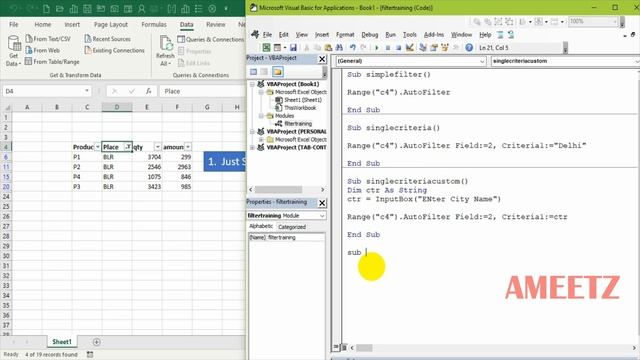This screenshot has height=360, width=640.
Task: Click From Table/Range button in Excel ribbon
Action: [x=52, y=62]
